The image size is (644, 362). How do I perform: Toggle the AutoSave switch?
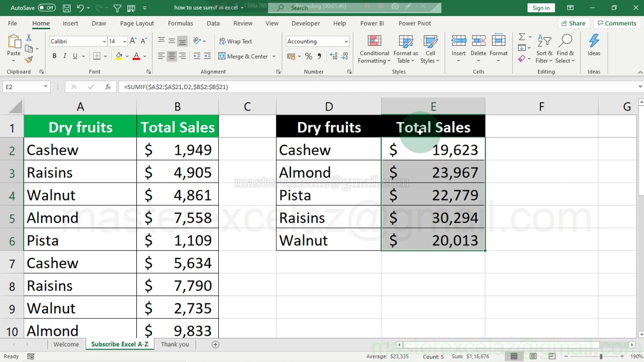(47, 8)
